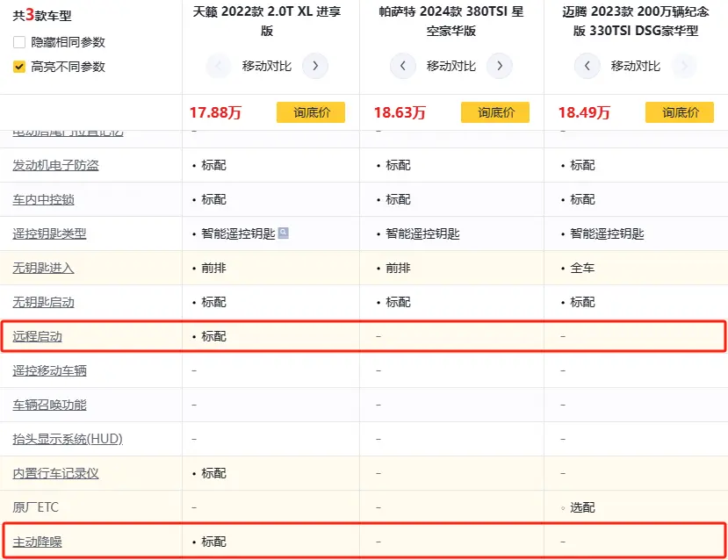The width and height of the screenshot is (728, 560).
Task: Open the 抬头显示系统(HUD) parameter link
Action: [68, 439]
